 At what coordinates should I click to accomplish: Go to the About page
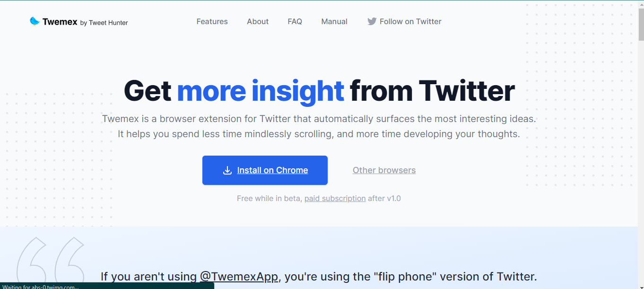click(258, 21)
